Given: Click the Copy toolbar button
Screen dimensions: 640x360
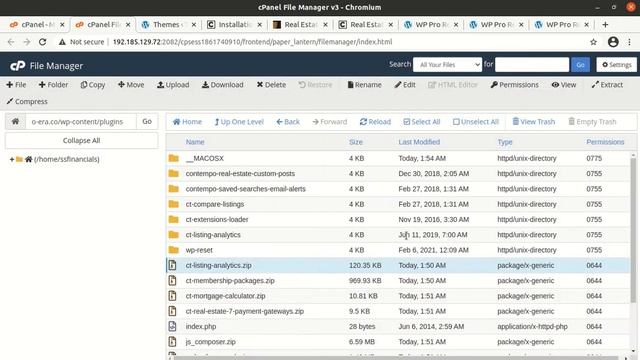Looking at the screenshot, I should pos(93,85).
